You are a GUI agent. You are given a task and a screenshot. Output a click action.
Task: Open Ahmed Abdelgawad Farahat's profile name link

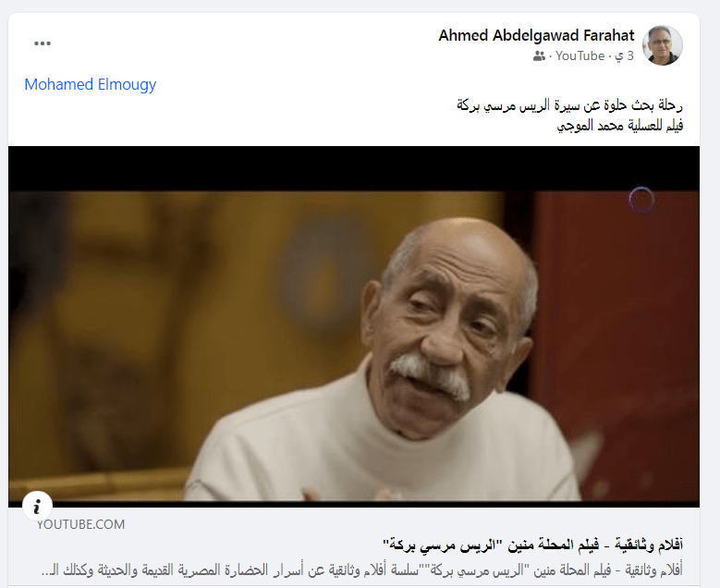pyautogui.click(x=536, y=35)
